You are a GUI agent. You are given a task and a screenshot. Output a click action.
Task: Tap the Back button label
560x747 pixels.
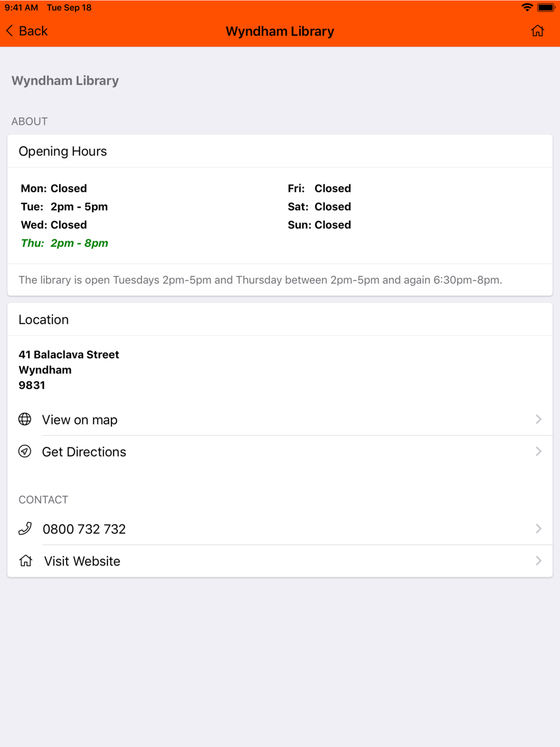[33, 31]
